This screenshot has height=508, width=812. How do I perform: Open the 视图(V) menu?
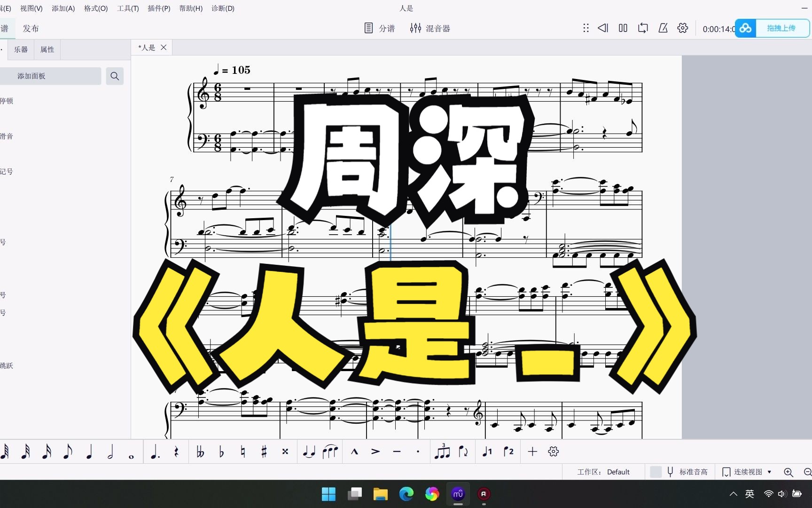(x=31, y=8)
